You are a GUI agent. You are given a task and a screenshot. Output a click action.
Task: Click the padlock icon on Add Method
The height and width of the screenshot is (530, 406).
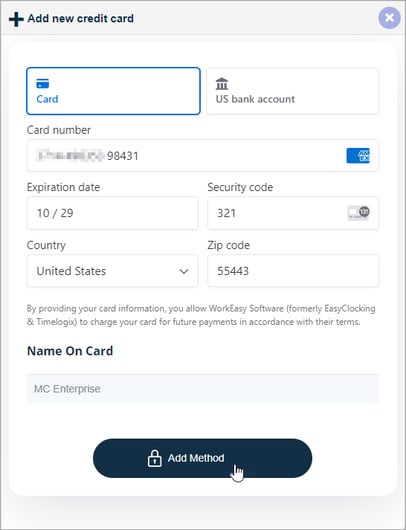tap(154, 458)
